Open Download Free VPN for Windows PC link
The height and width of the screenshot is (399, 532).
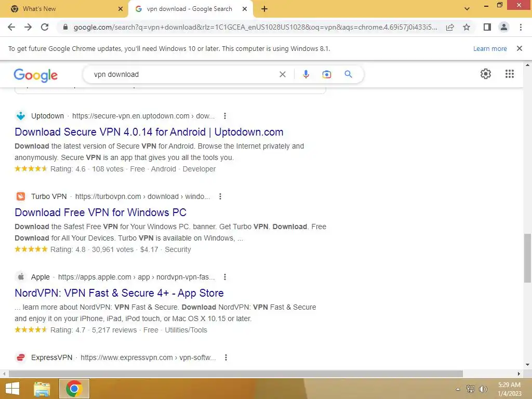pos(100,212)
